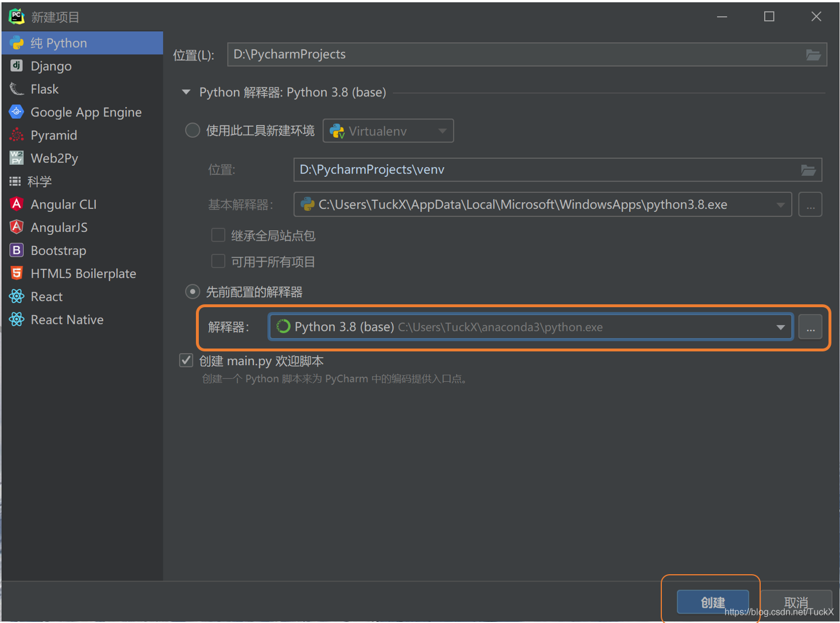Minimize the 新建项目 window

coord(722,17)
